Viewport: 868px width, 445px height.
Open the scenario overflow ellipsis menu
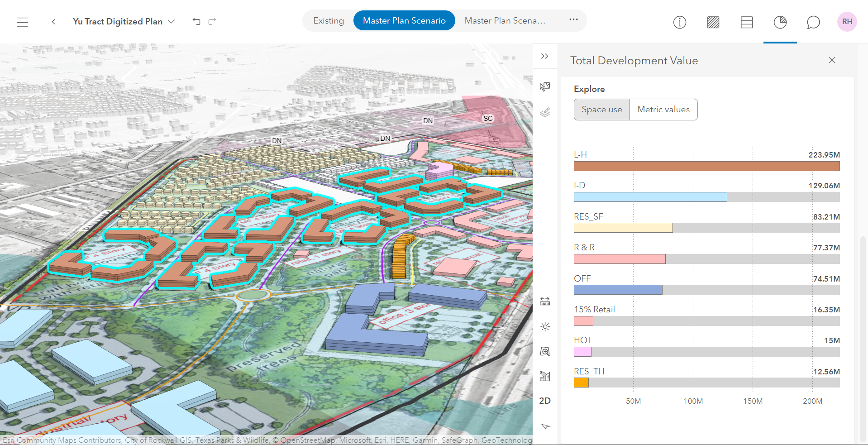point(573,20)
